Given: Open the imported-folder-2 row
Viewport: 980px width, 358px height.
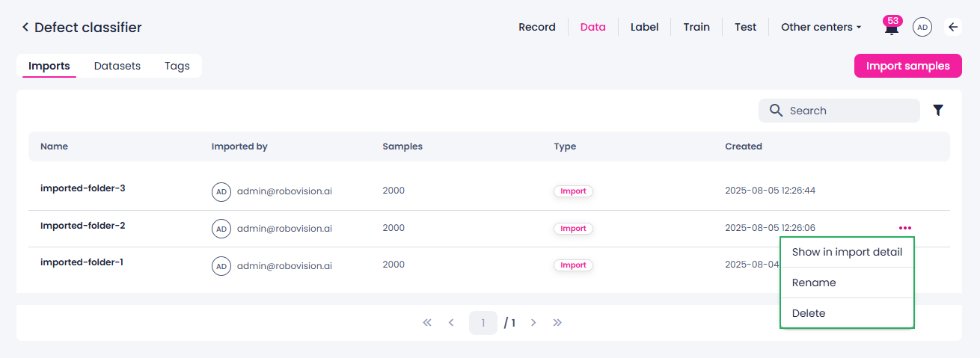Looking at the screenshot, I should point(489,229).
